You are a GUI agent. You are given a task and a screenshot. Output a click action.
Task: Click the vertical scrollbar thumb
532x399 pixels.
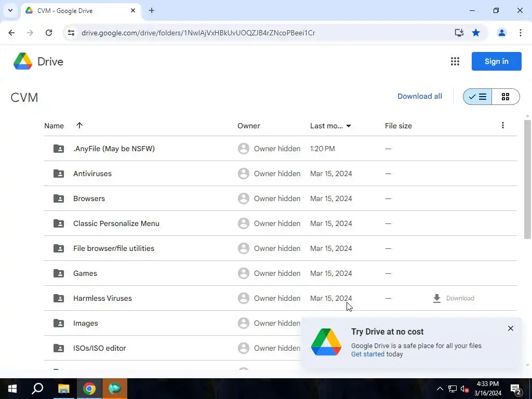click(x=528, y=179)
